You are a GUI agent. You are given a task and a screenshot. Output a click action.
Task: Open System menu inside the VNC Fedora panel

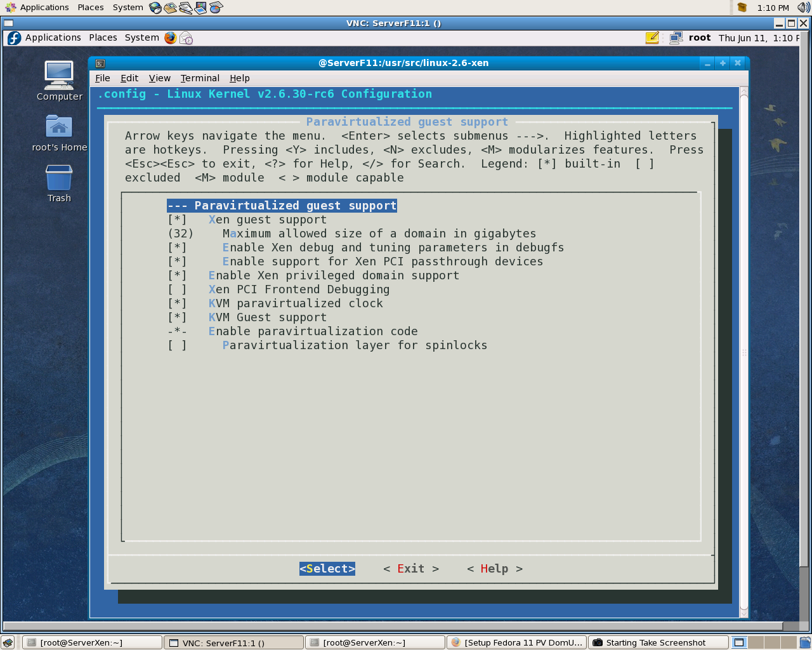tap(142, 38)
